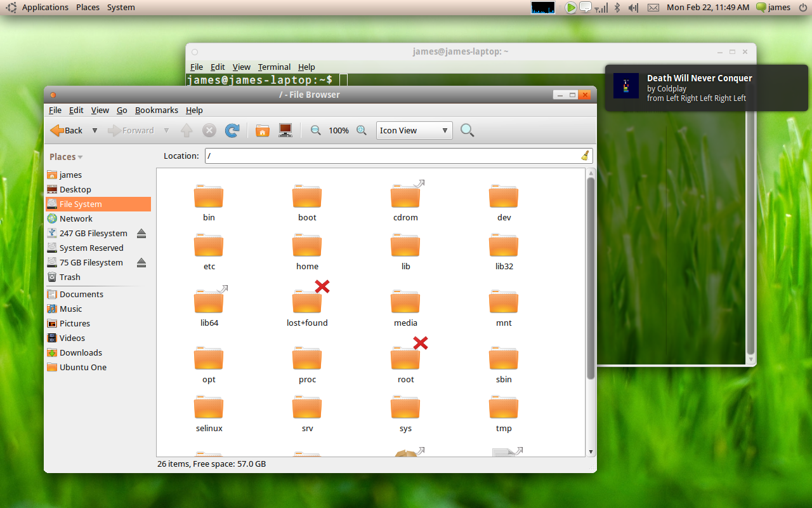
Task: Select the bin folder icon
Action: [x=209, y=196]
